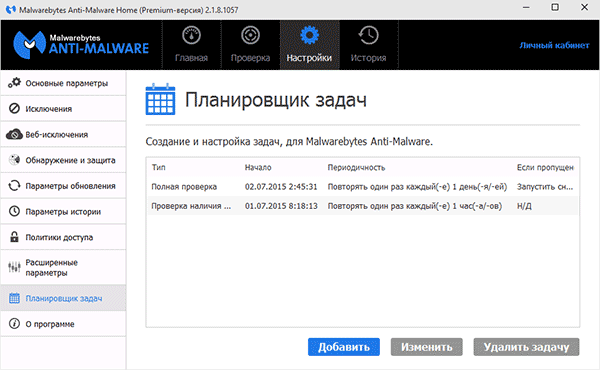Image resolution: width=600 pixels, height=370 pixels.
Task: Minimize the Malwarebytes window
Action: tap(526, 8)
